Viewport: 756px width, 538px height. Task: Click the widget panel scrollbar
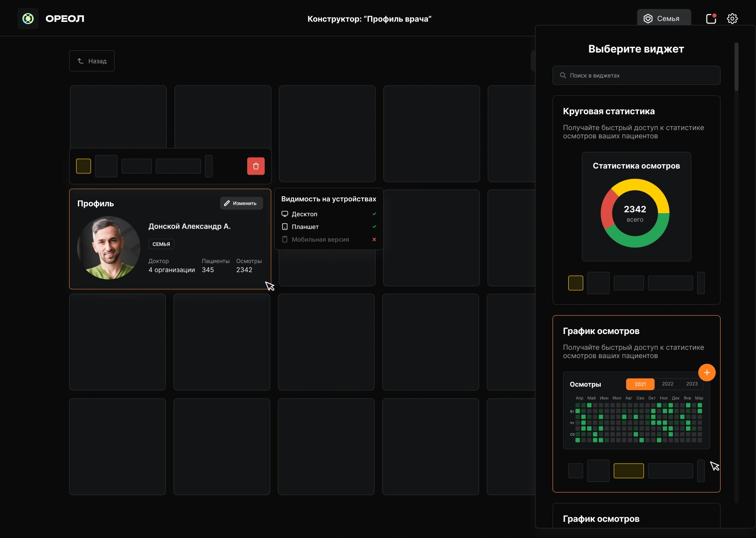[736, 66]
